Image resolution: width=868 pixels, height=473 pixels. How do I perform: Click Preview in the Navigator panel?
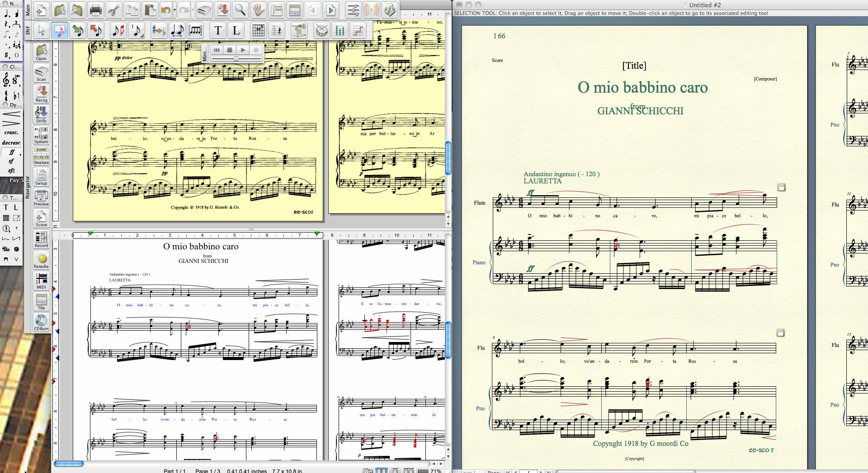41,198
